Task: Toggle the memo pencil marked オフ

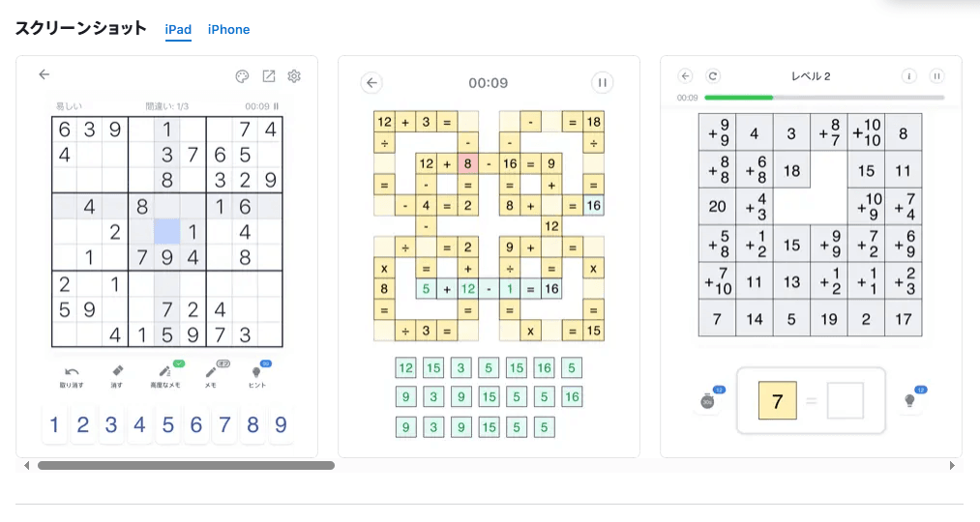Action: pyautogui.click(x=211, y=371)
